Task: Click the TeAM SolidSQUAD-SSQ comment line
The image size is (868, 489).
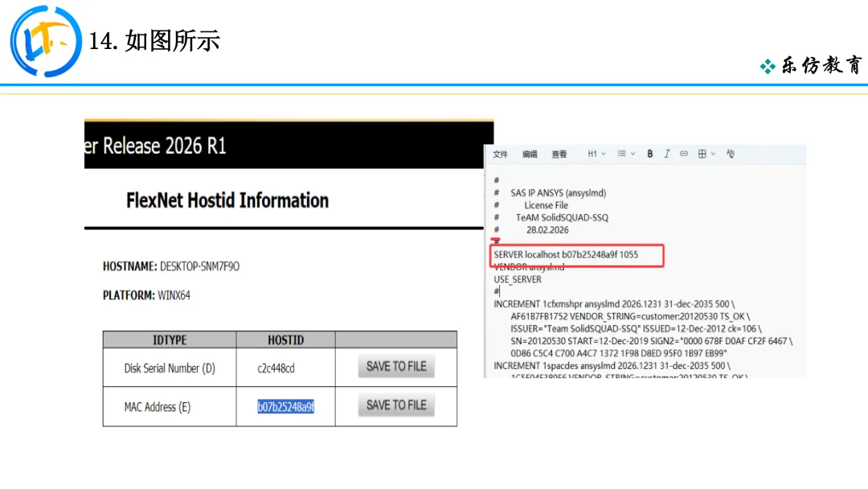Action: tap(562, 218)
